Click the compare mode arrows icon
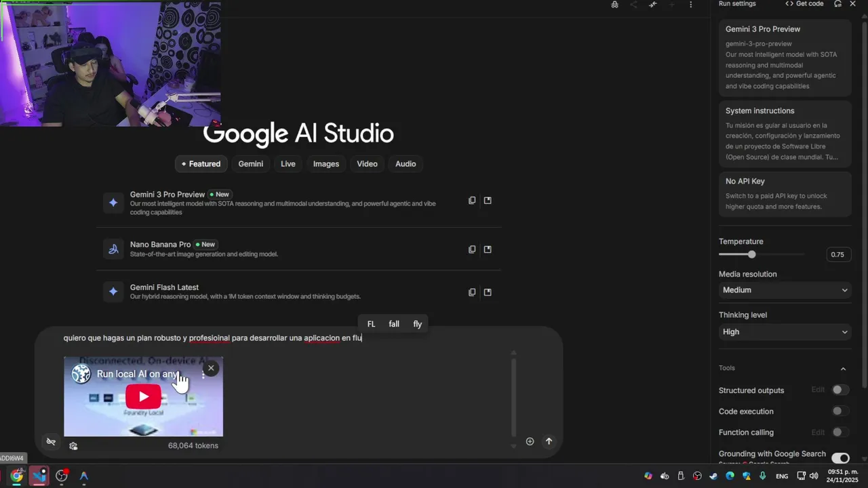This screenshot has width=868, height=488. pos(652,4)
